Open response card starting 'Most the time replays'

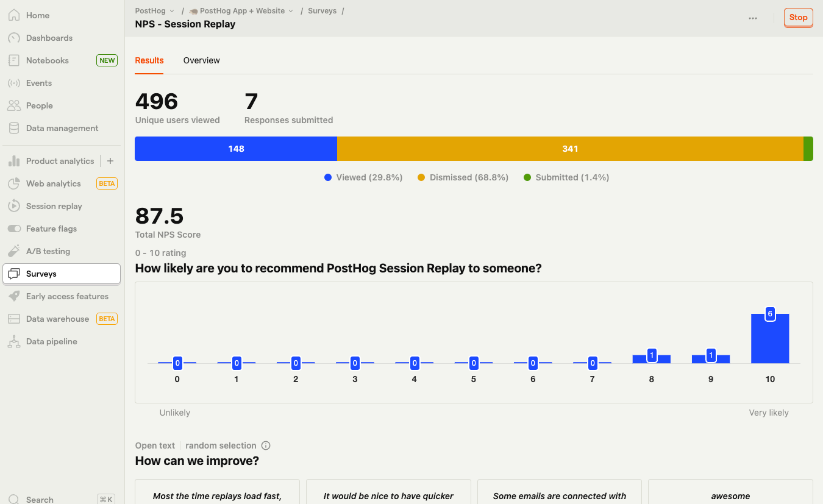pyautogui.click(x=217, y=492)
